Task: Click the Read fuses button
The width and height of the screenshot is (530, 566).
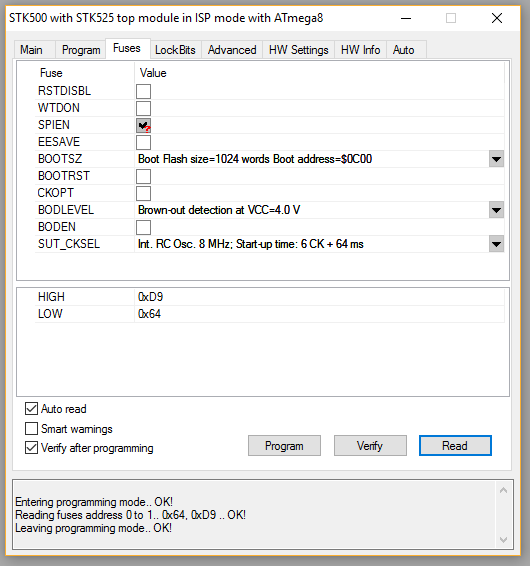Action: click(455, 446)
